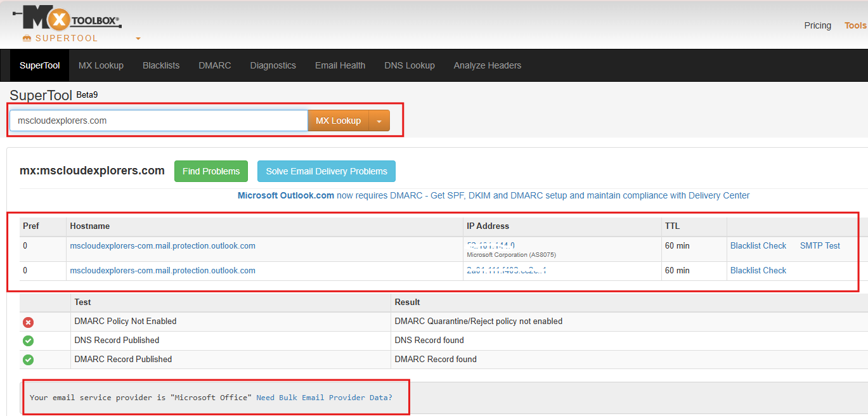Open the Blacklists nav tab
The width and height of the screenshot is (868, 416).
161,65
